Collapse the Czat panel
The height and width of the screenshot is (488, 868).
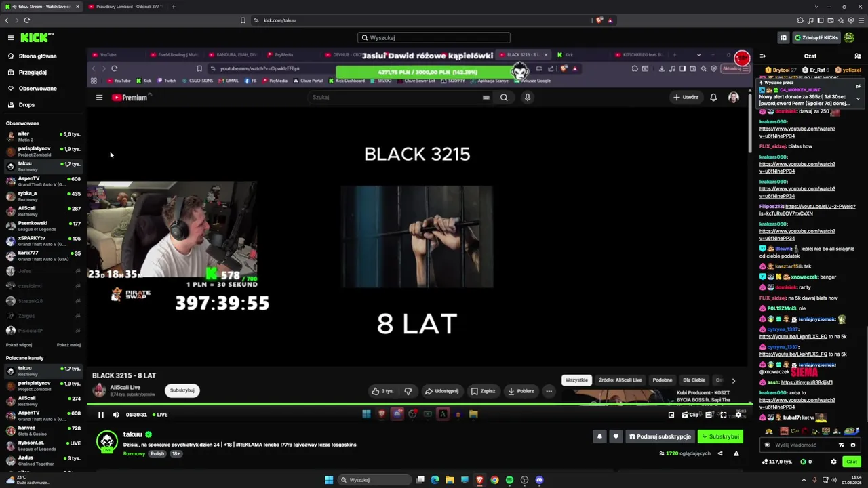coord(763,56)
